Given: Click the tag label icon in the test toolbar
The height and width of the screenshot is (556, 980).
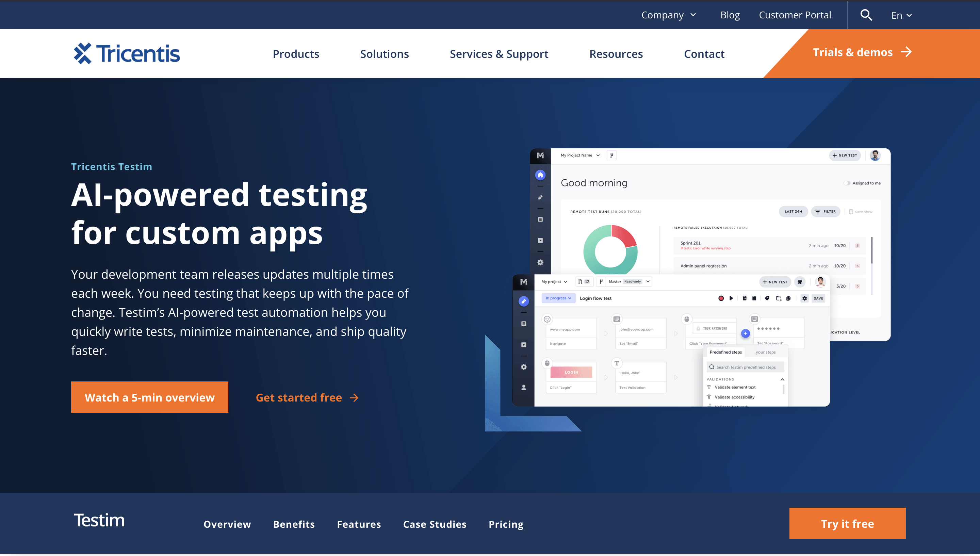Looking at the screenshot, I should [x=767, y=299].
